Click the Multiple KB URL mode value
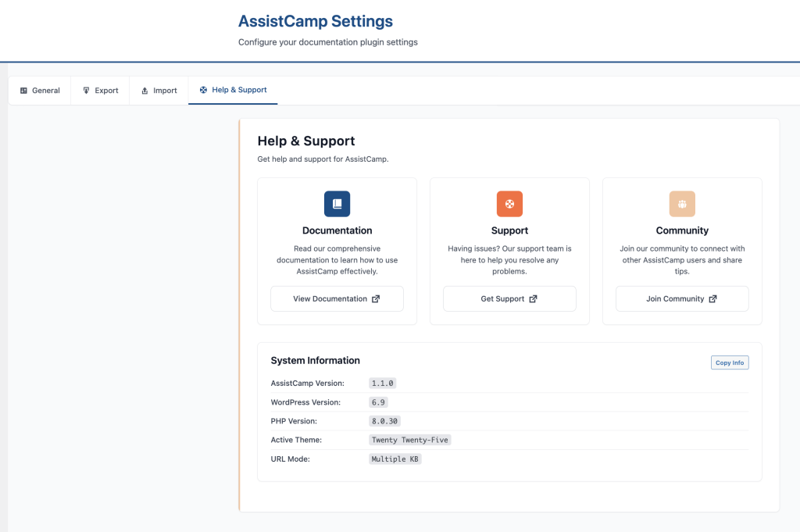This screenshot has height=532, width=800. (395, 459)
